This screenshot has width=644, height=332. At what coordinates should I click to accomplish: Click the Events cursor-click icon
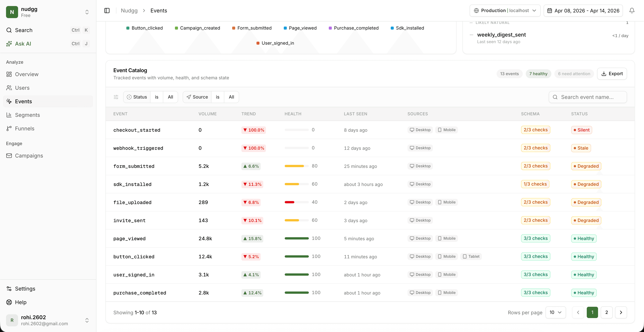pos(9,101)
